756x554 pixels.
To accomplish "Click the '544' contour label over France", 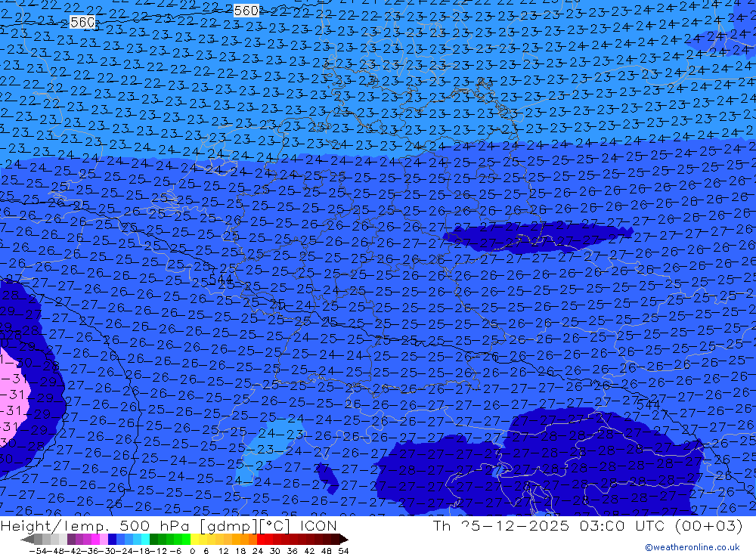I will pyautogui.click(x=221, y=280).
